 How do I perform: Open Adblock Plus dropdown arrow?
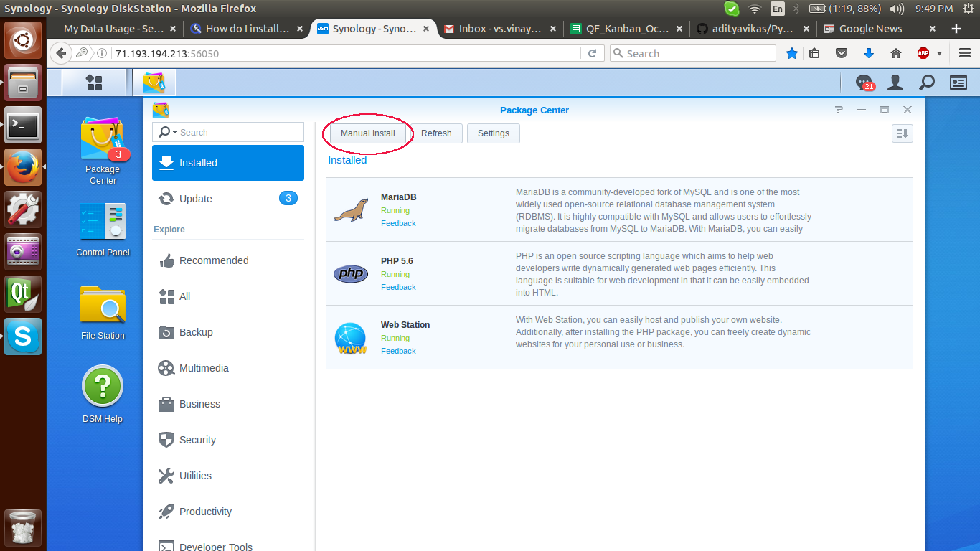[x=938, y=54]
